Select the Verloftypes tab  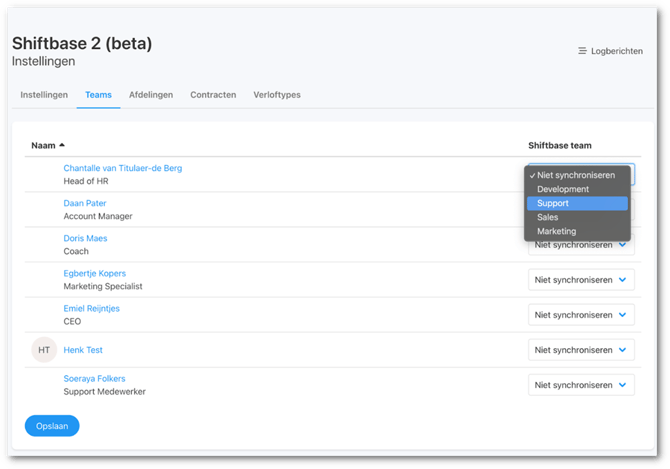pyautogui.click(x=277, y=95)
